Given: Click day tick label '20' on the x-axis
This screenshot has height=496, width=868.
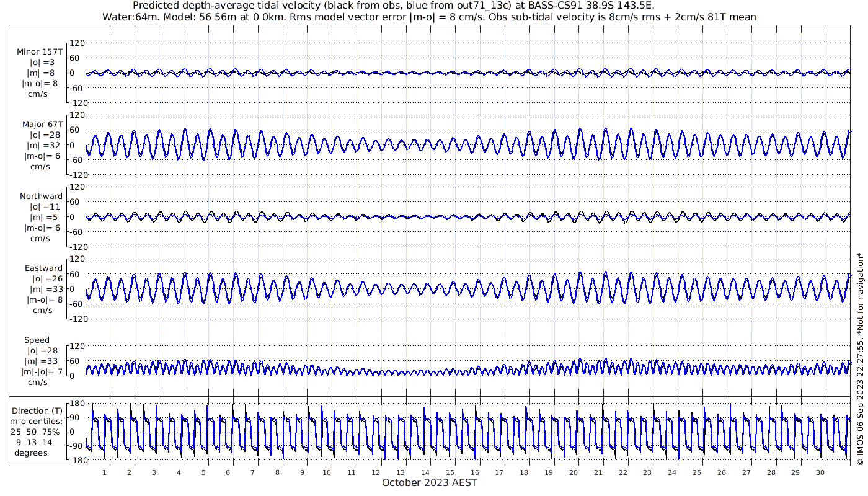Looking at the screenshot, I should [573, 472].
